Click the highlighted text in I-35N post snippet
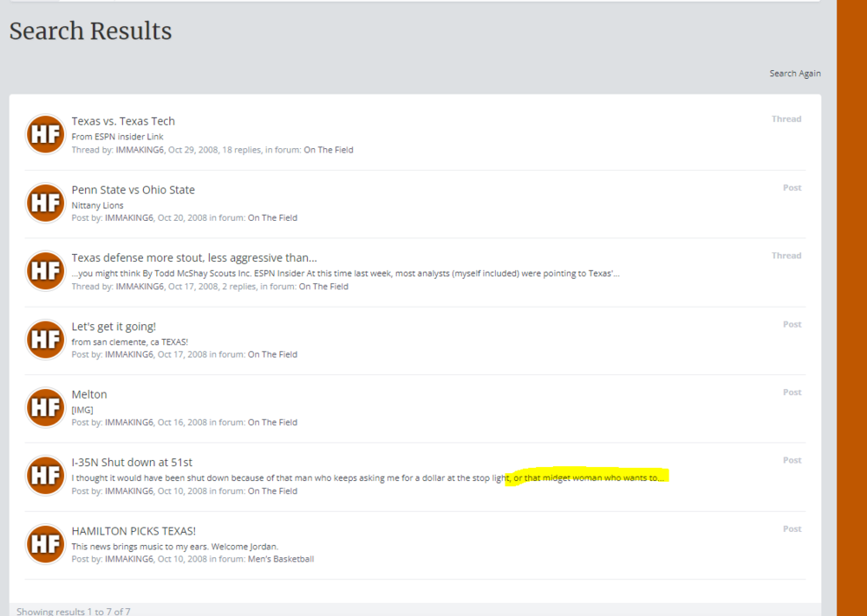 click(x=590, y=477)
